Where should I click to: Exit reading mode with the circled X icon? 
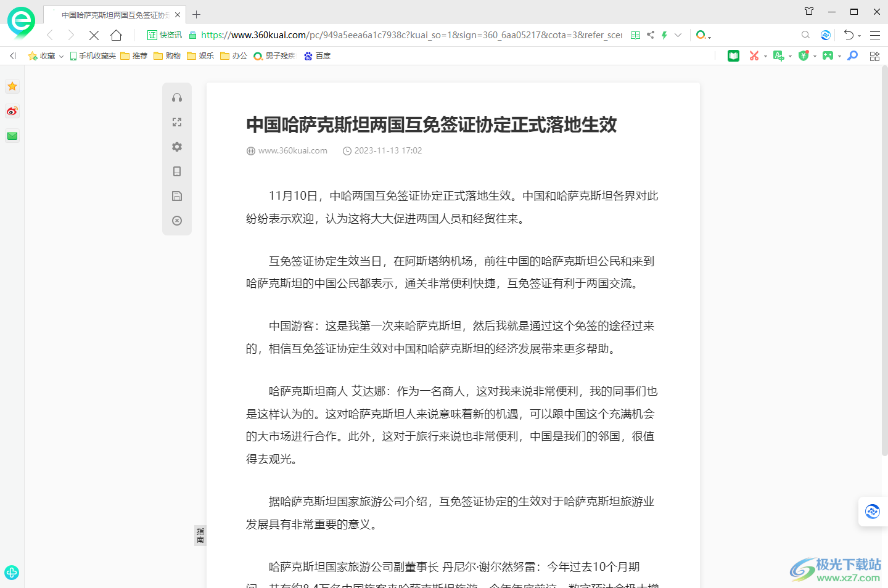(177, 221)
